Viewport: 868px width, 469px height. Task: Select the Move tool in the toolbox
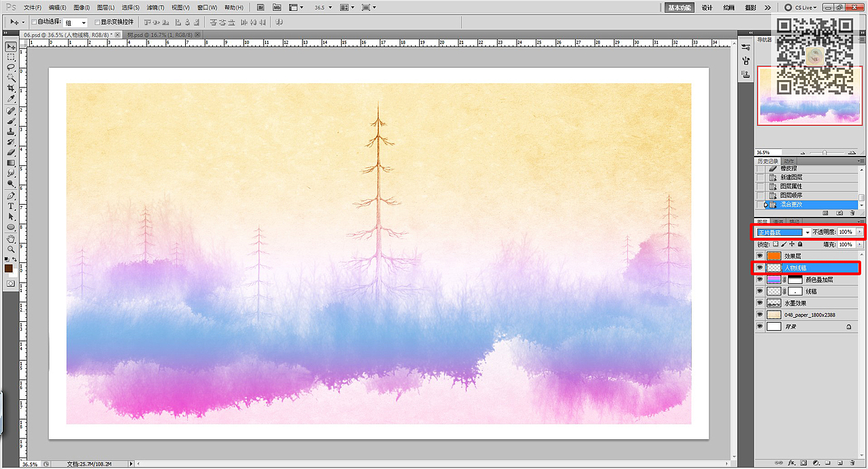[x=11, y=47]
